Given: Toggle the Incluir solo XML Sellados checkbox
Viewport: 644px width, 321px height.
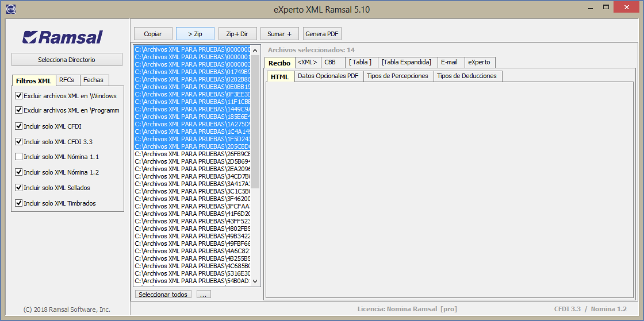Looking at the screenshot, I should click(x=18, y=187).
